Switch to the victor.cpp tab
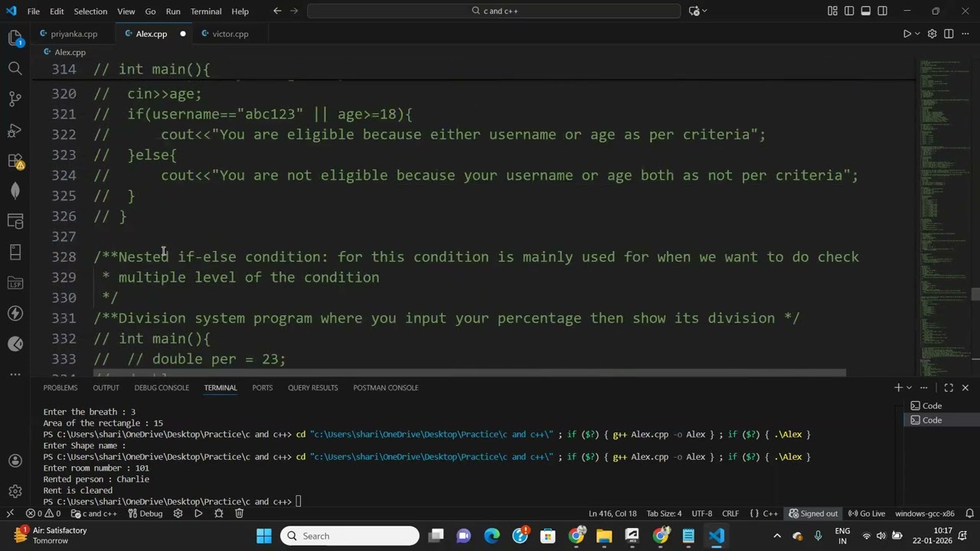 pos(230,34)
